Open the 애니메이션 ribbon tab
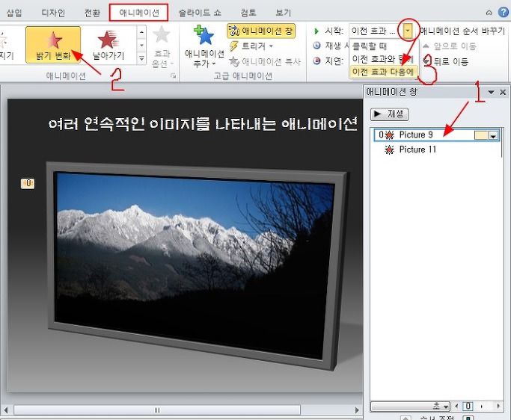Image resolution: width=511 pixels, height=420 pixels. [139, 13]
